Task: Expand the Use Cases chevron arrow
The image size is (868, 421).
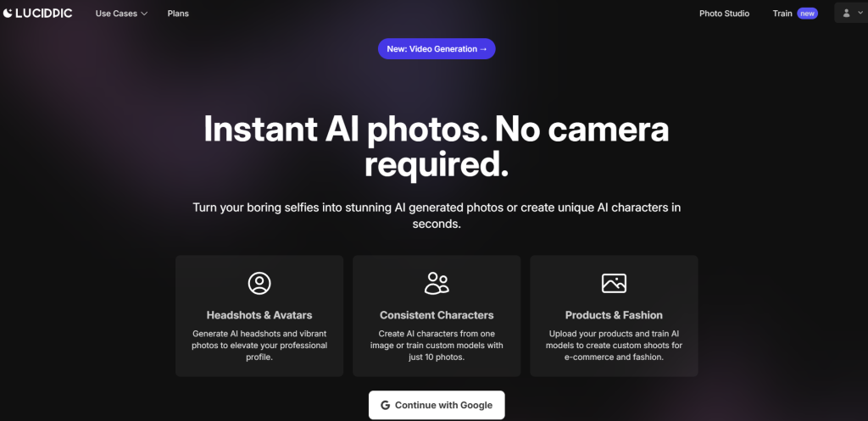Action: tap(144, 14)
